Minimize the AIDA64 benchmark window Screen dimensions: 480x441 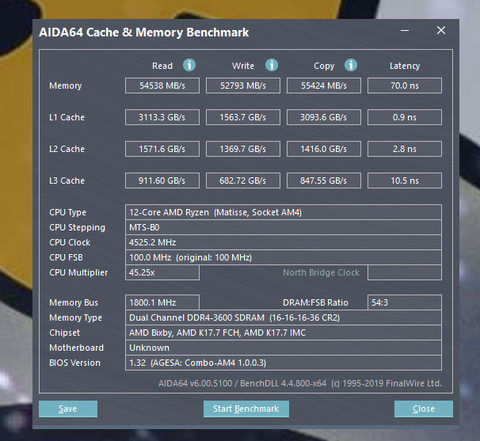click(x=405, y=31)
